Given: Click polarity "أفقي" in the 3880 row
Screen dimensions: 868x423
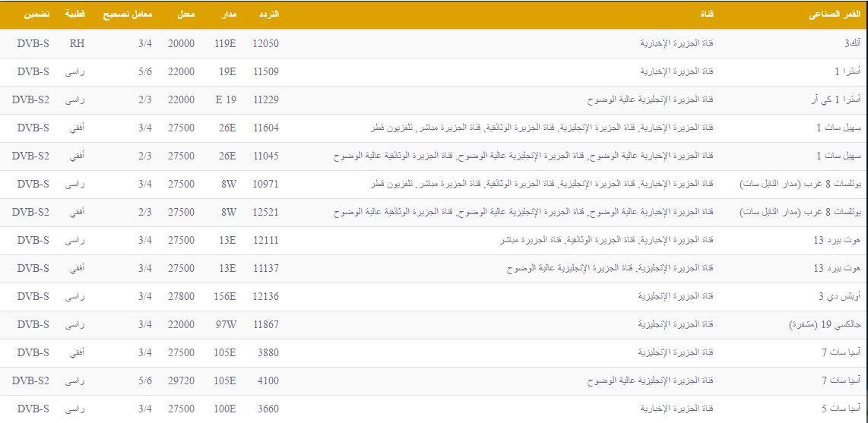Looking at the screenshot, I should pos(77,353).
